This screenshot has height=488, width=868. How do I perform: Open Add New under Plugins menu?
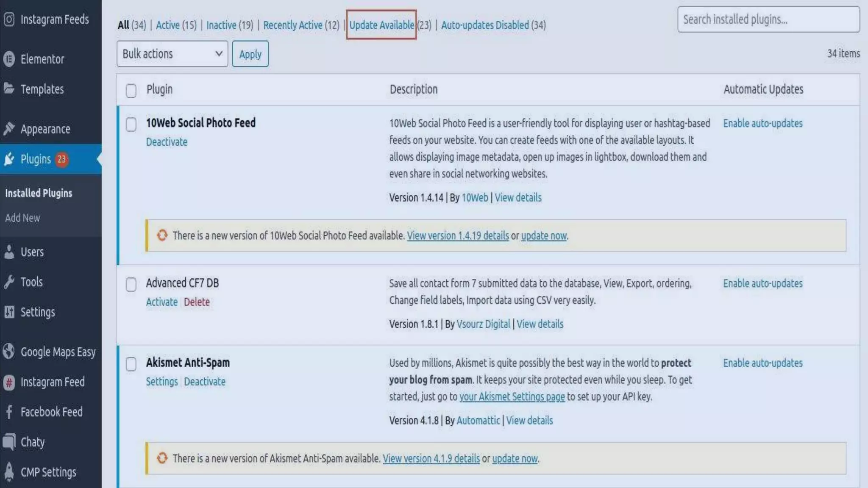point(22,218)
